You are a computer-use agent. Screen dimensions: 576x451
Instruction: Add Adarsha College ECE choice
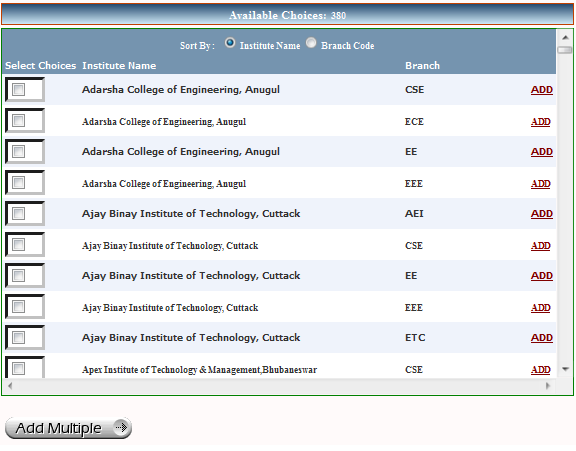coord(540,122)
